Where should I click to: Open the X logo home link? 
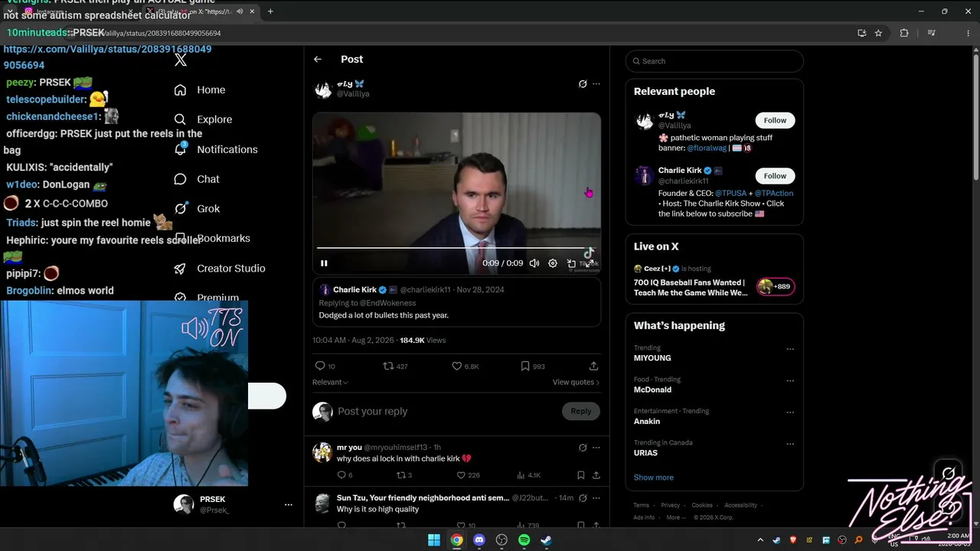click(181, 60)
